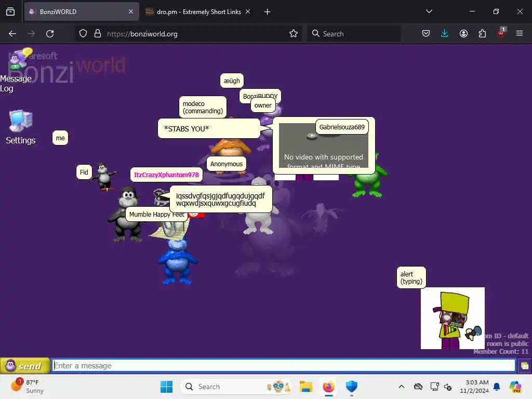Screen dimensions: 532x399
Task: Open the Firefox application menu
Action: coord(520,33)
